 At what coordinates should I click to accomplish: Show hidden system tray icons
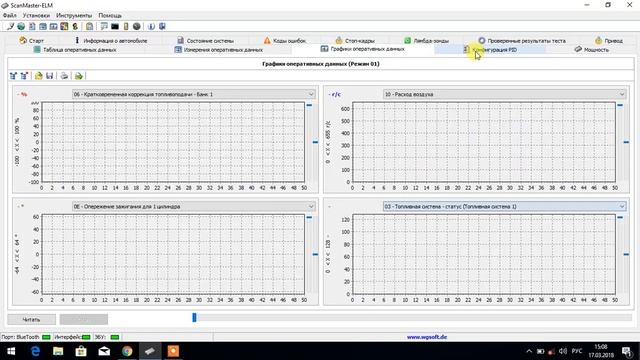[529, 351]
